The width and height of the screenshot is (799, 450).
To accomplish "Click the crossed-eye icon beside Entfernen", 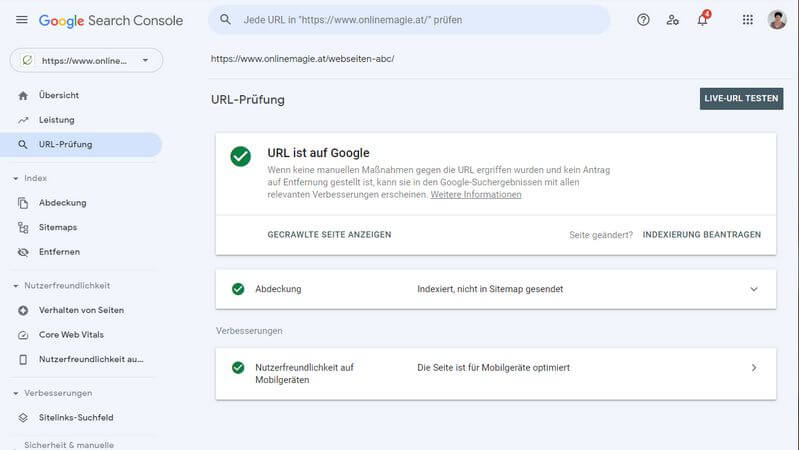I will tap(23, 252).
